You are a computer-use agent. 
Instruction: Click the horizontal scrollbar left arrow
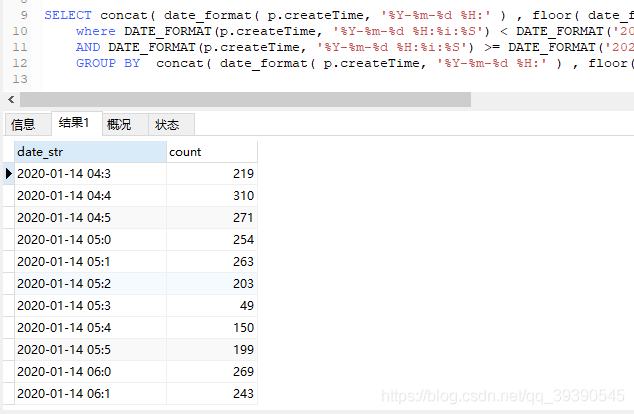[11, 99]
